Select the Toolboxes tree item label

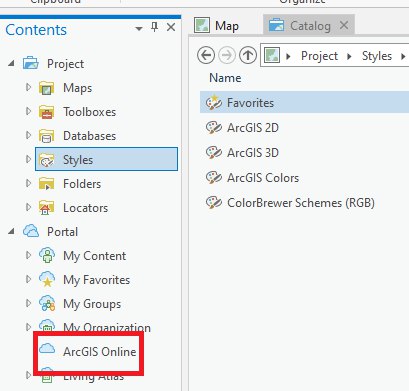90,112
